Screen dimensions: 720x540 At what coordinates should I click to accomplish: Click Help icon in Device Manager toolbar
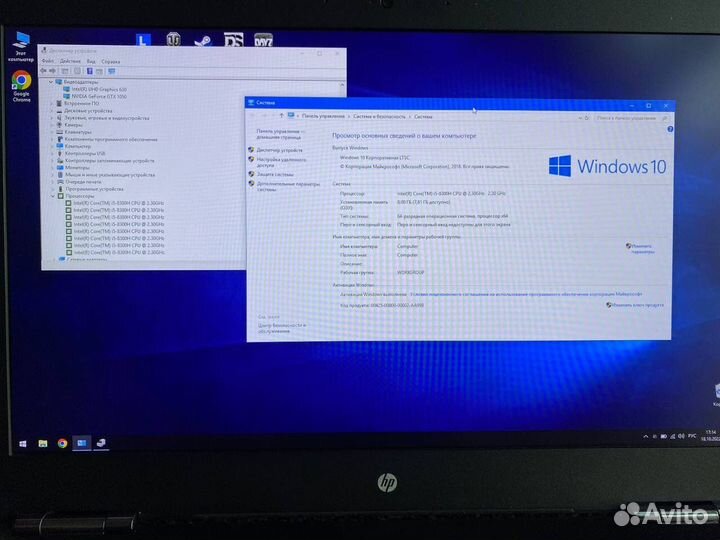point(90,71)
